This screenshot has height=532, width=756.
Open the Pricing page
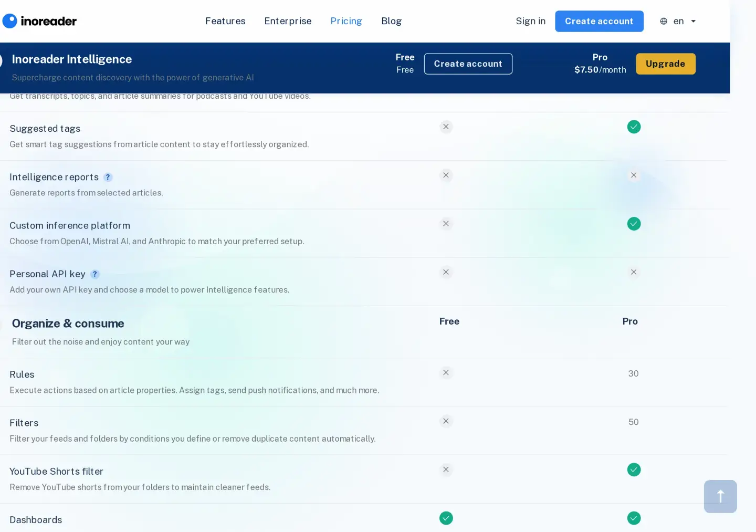pos(346,21)
